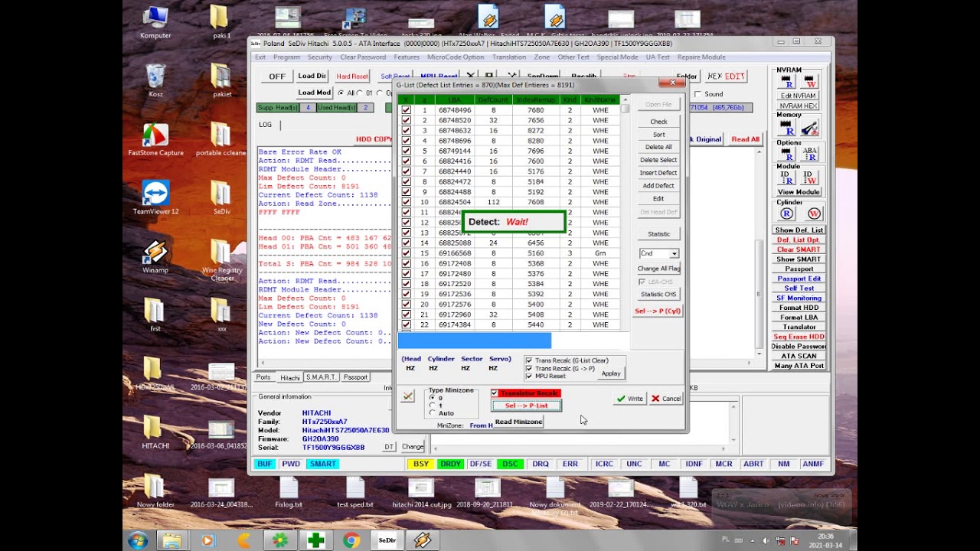Click the Memory clear scissors icon

tap(810, 127)
